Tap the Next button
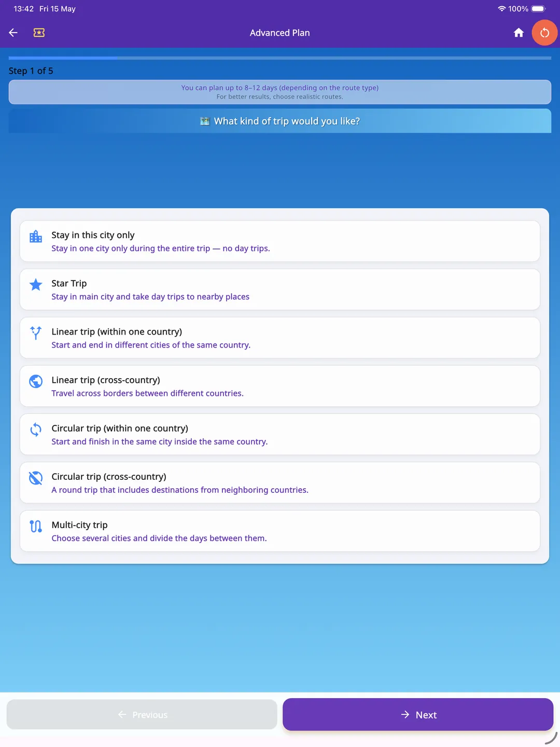Viewport: 560px width, 747px height. (x=418, y=714)
